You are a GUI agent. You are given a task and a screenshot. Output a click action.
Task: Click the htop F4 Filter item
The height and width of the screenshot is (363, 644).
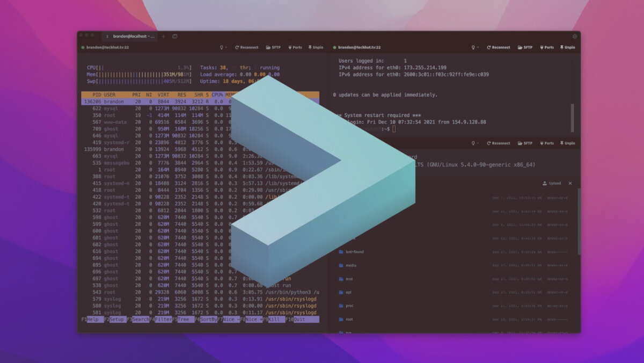click(x=160, y=319)
